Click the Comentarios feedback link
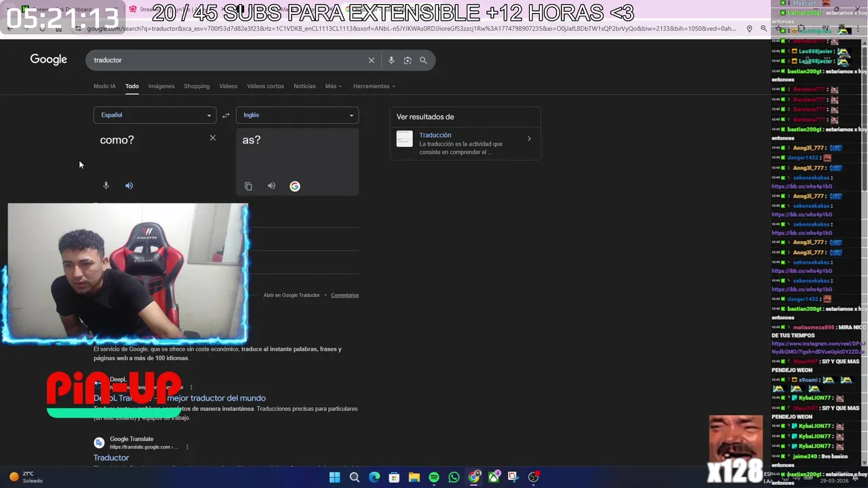The image size is (868, 488). coord(344,296)
